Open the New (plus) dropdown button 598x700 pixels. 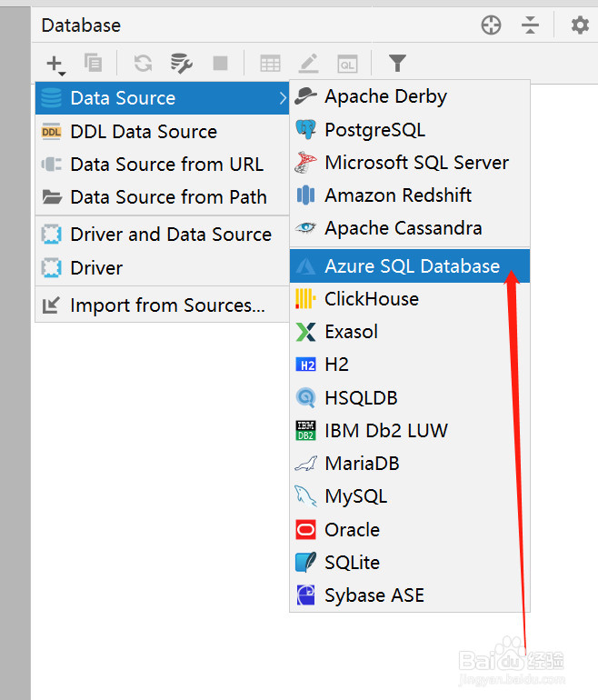(x=55, y=64)
